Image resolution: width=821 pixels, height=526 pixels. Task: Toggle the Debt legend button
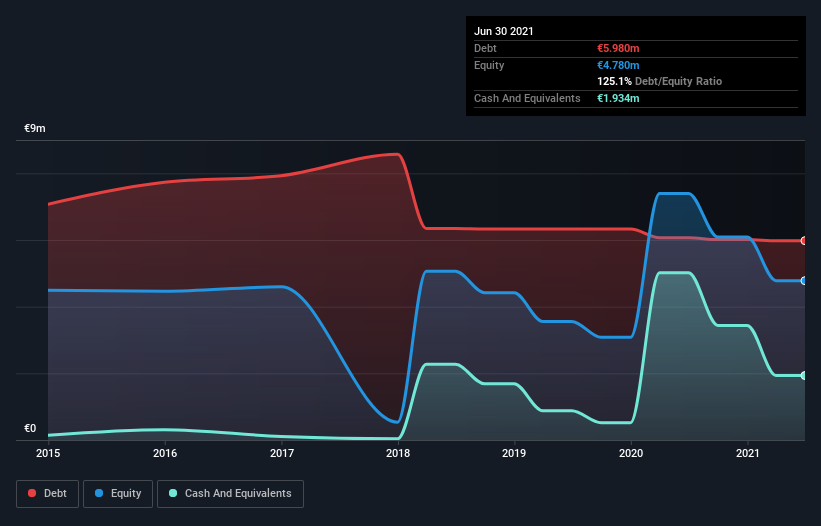point(48,494)
